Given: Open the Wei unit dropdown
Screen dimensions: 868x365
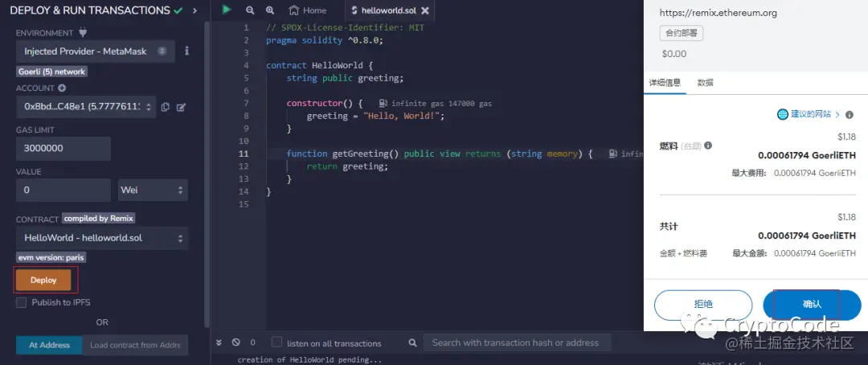Looking at the screenshot, I should [x=154, y=190].
